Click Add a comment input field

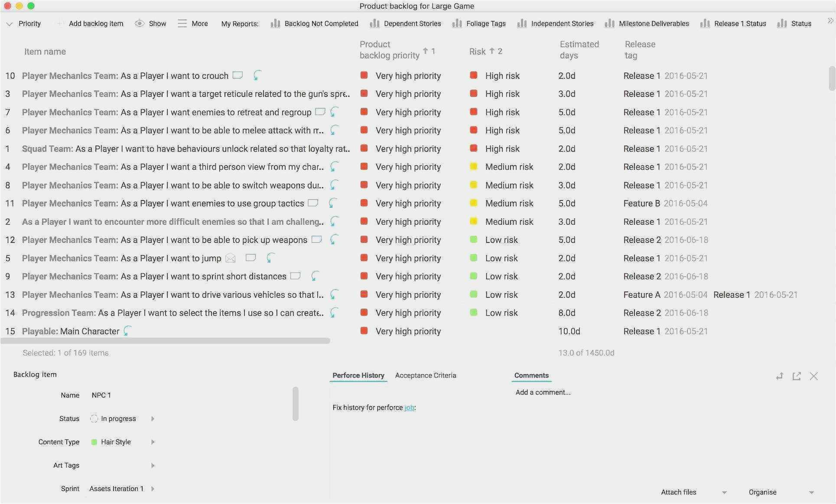543,392
